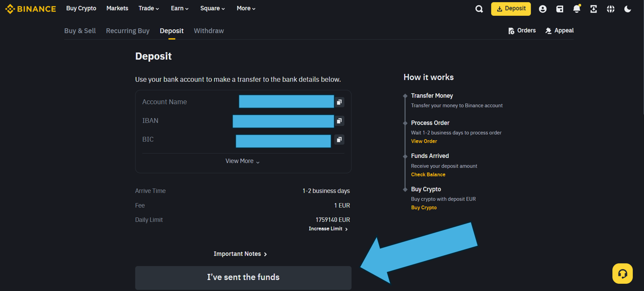Open the Earn dropdown menu
This screenshot has width=644, height=291.
pyautogui.click(x=180, y=9)
